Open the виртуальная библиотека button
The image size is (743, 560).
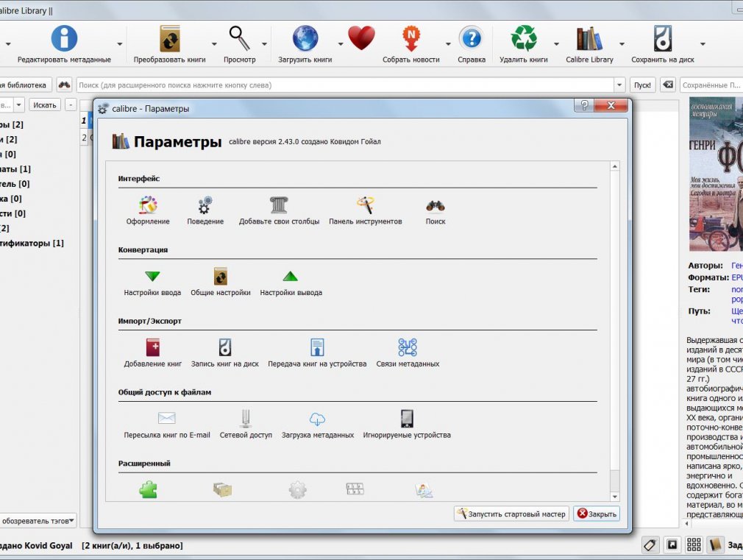coord(24,85)
